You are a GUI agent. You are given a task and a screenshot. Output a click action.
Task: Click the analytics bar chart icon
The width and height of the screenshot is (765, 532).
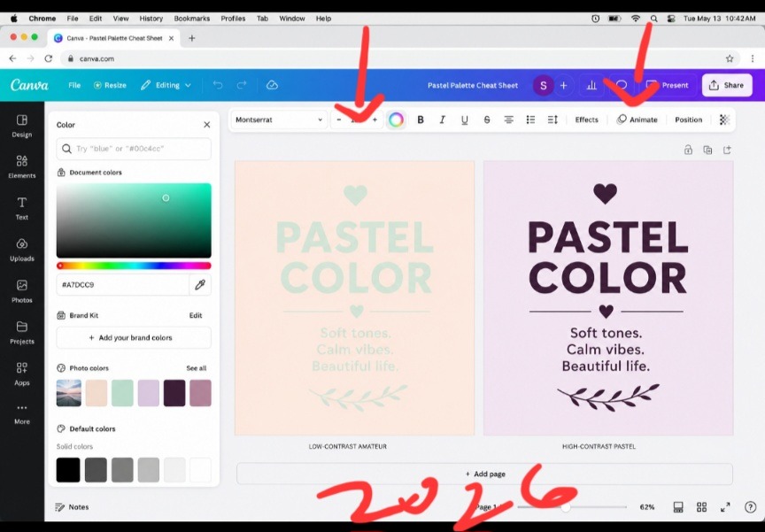click(591, 85)
